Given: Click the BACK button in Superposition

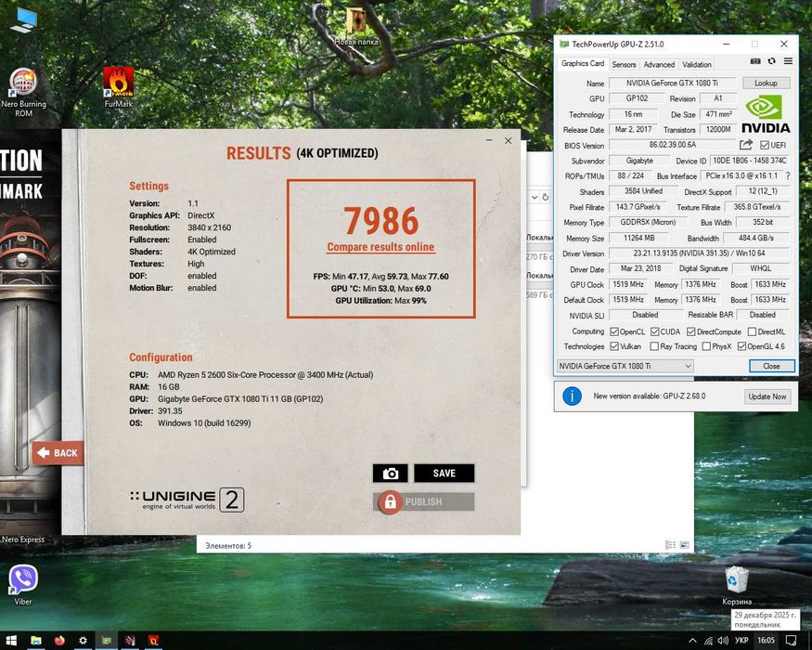Looking at the screenshot, I should pyautogui.click(x=58, y=453).
